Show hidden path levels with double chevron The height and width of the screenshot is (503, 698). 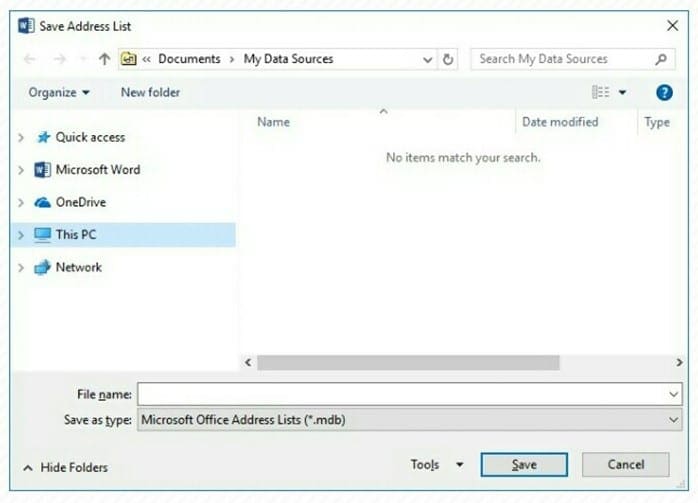click(146, 59)
